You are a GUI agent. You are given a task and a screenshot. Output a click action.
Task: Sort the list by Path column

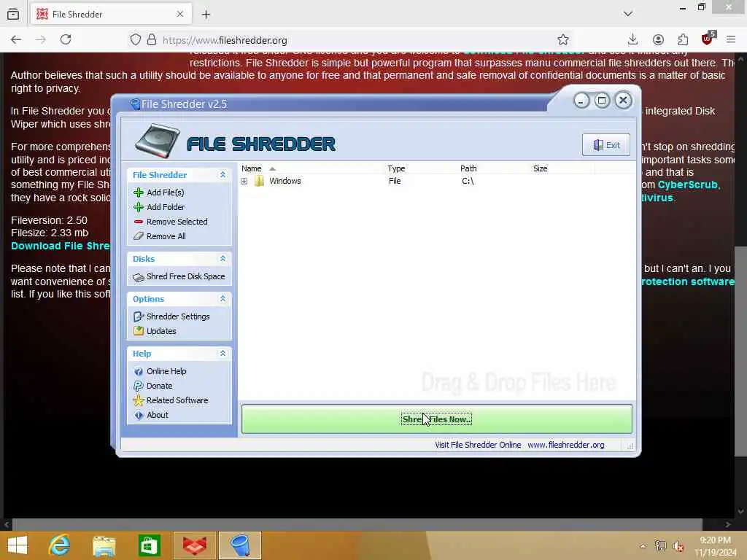pyautogui.click(x=493, y=168)
